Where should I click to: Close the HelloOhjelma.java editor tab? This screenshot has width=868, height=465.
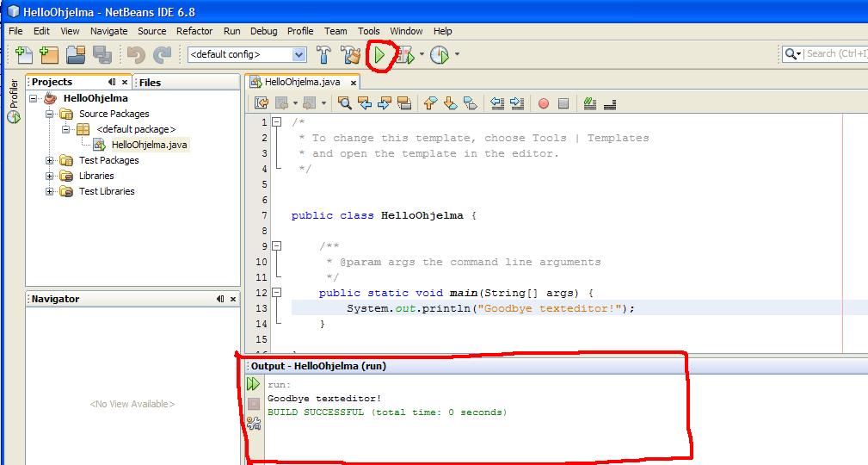point(354,83)
